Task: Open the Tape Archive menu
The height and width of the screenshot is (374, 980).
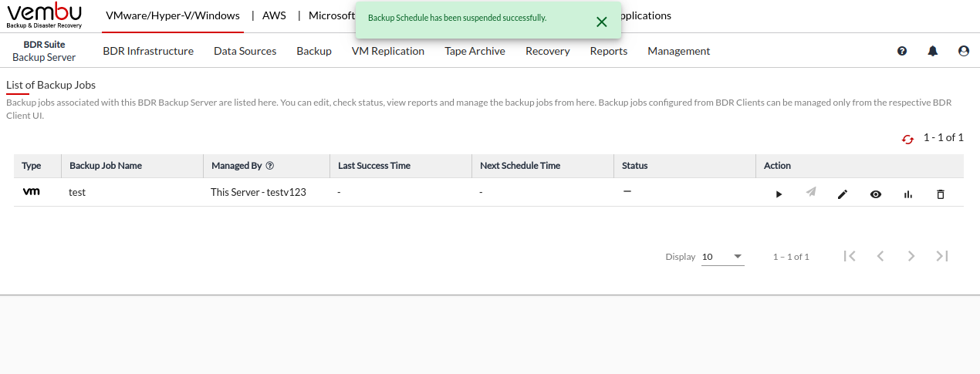Action: click(475, 51)
